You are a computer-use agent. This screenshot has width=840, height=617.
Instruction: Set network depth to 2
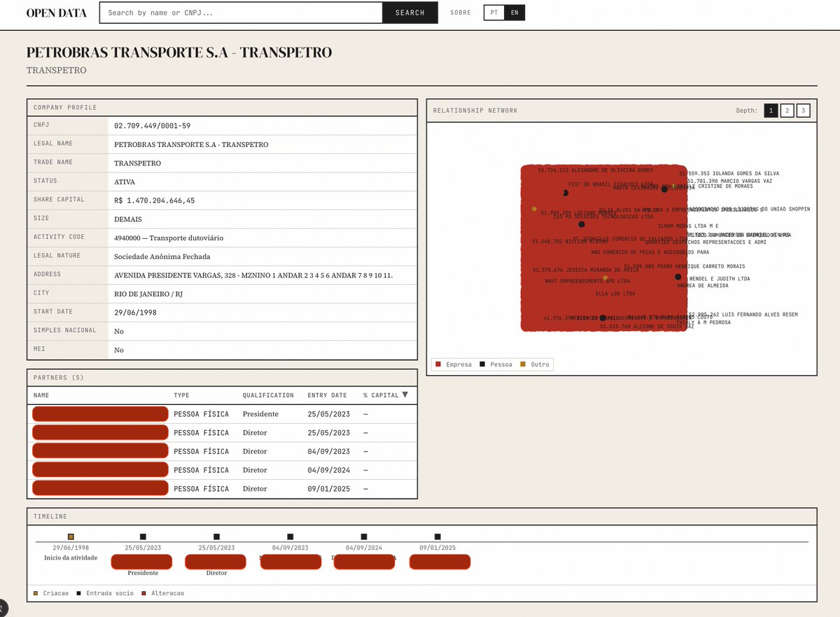(x=787, y=111)
